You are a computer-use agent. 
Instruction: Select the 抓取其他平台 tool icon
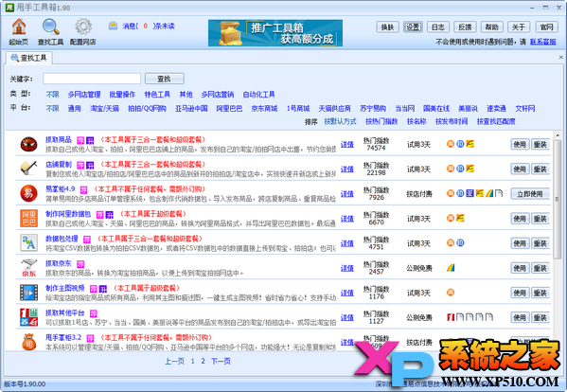[28, 317]
